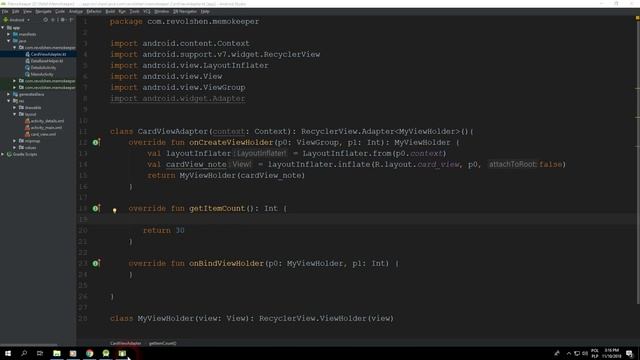The image size is (640, 360).
Task: Click the MyViewHolder class name on line 28
Action: (165, 319)
